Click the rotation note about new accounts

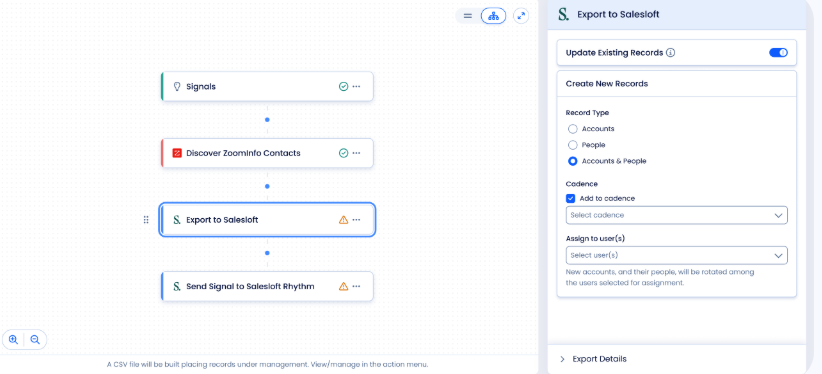click(x=659, y=277)
